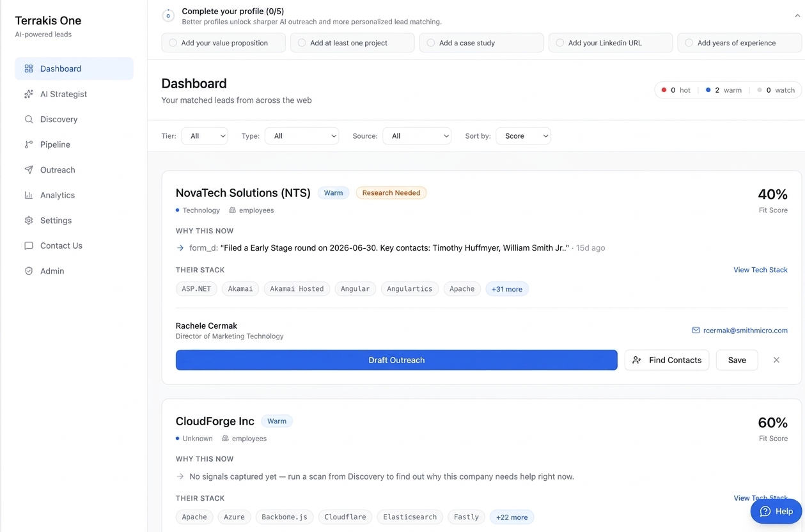The width and height of the screenshot is (805, 532).
Task: Open Contact Us in sidebar
Action: [74, 246]
